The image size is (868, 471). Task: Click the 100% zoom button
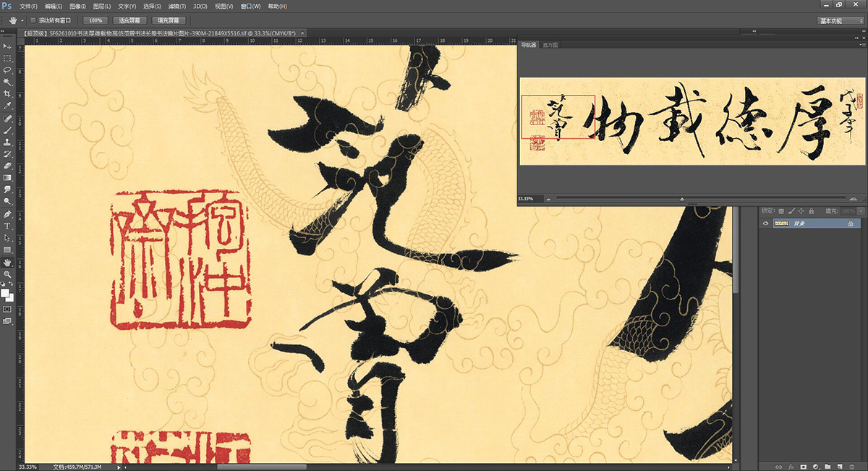(x=95, y=20)
